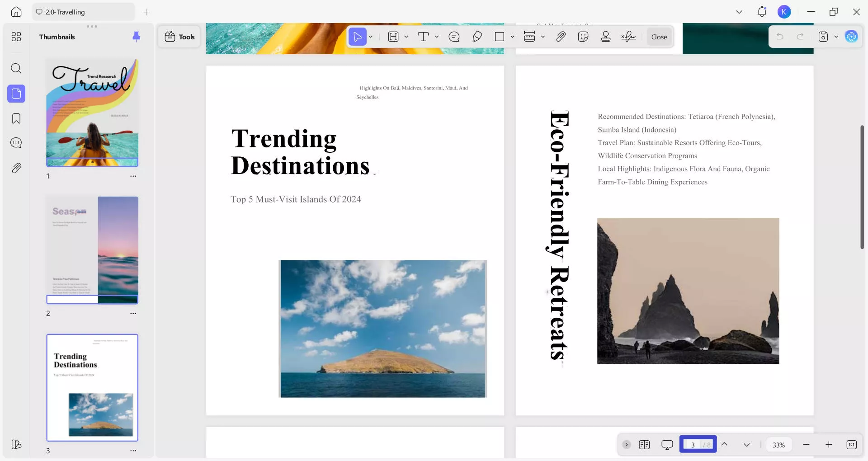The width and height of the screenshot is (868, 461).
Task: Open the page 1 thumbnail options menu
Action: [x=133, y=176]
